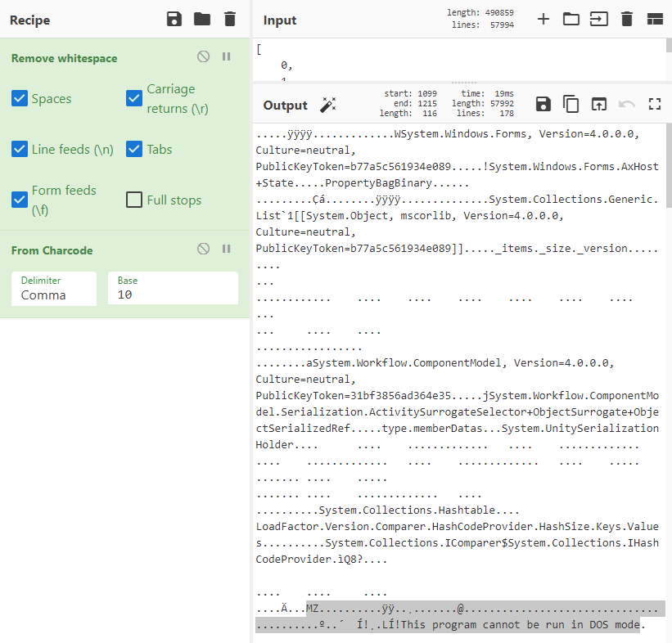Set breakpoint on From Charcode
Image resolution: width=672 pixels, height=643 pixels.
pos(226,249)
